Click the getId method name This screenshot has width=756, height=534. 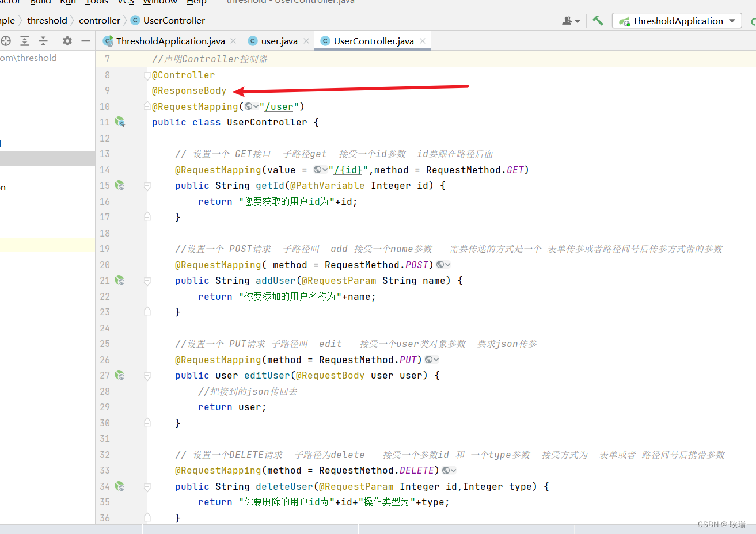[x=270, y=185]
